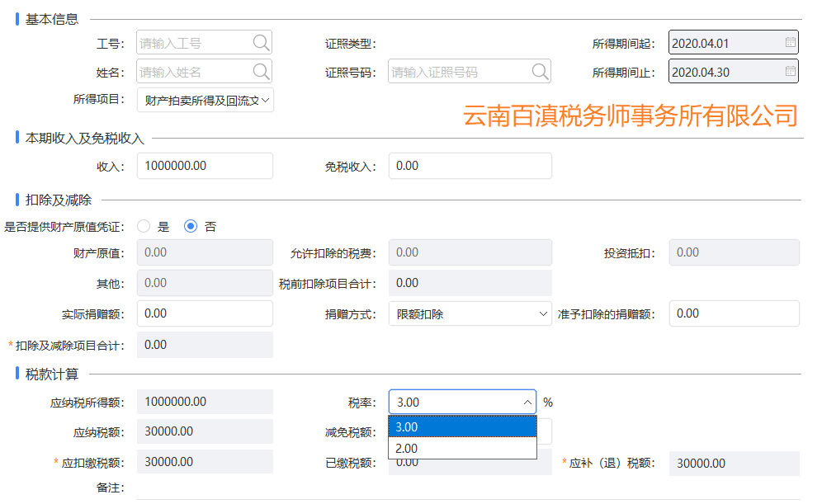Viewport: 822px width, 504px height.
Task: Select 否 radio for 财产原值凭证
Action: (191, 226)
